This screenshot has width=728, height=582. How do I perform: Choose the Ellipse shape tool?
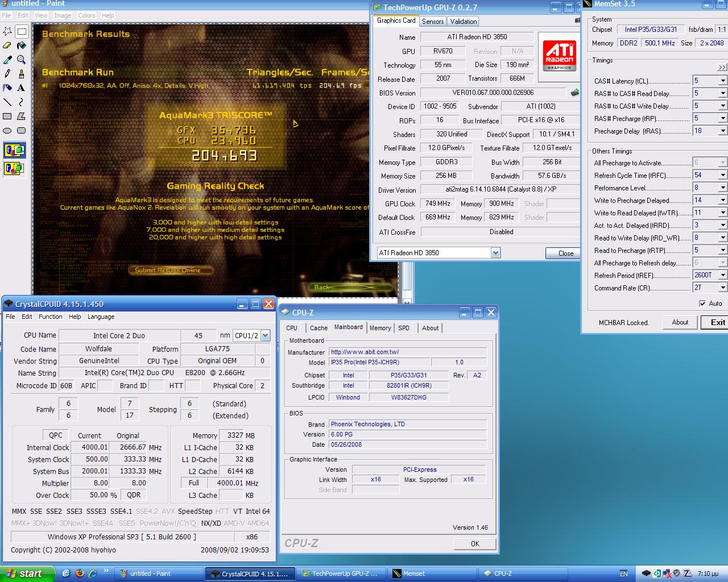click(7, 131)
